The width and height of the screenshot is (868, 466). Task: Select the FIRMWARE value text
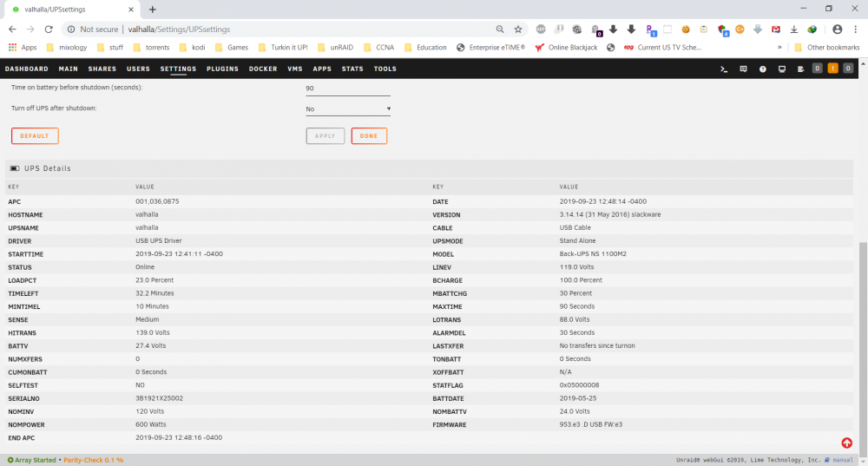[590, 424]
